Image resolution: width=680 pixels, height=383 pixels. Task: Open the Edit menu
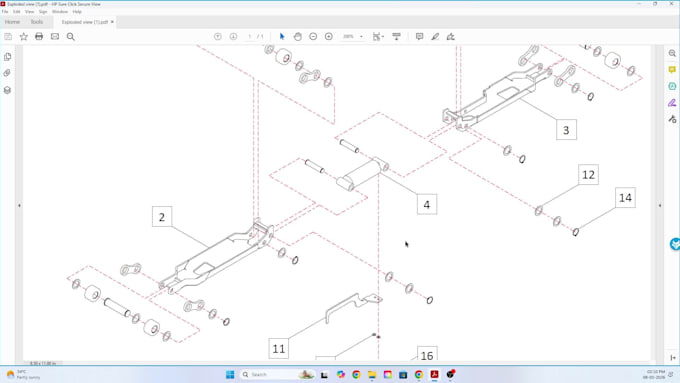click(16, 12)
